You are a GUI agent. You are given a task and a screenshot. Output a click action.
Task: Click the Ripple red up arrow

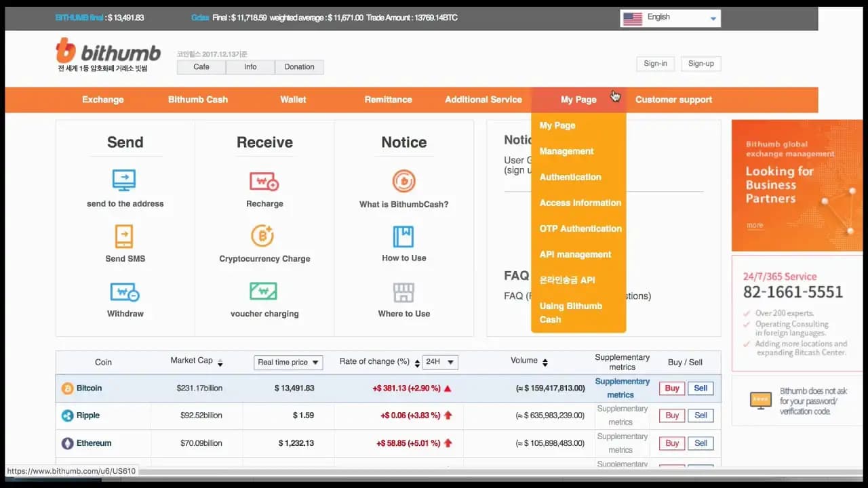[448, 415]
